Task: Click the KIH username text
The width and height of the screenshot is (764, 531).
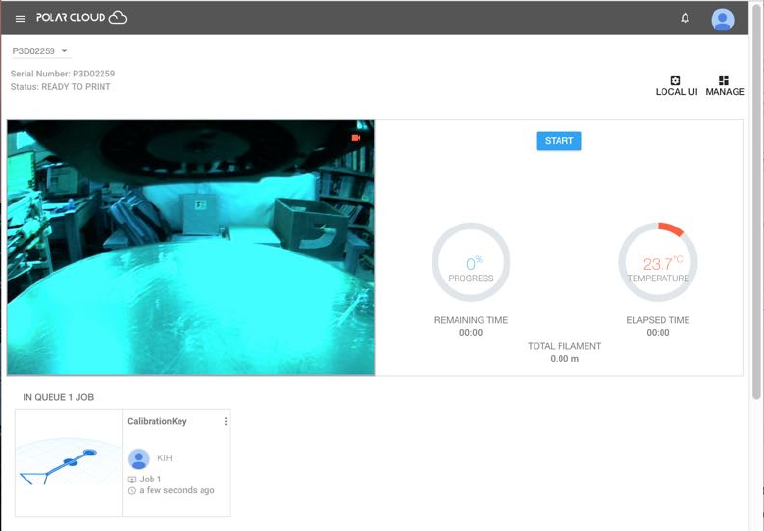Action: tap(165, 458)
